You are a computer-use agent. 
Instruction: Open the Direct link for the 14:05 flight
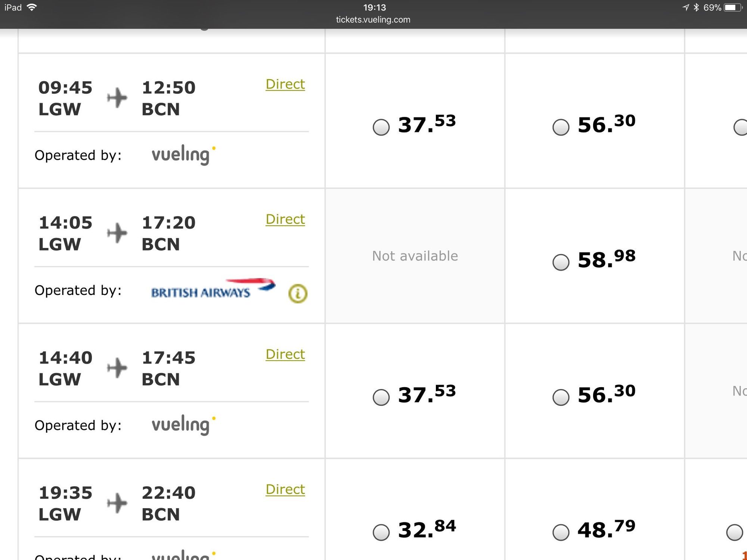pyautogui.click(x=285, y=220)
